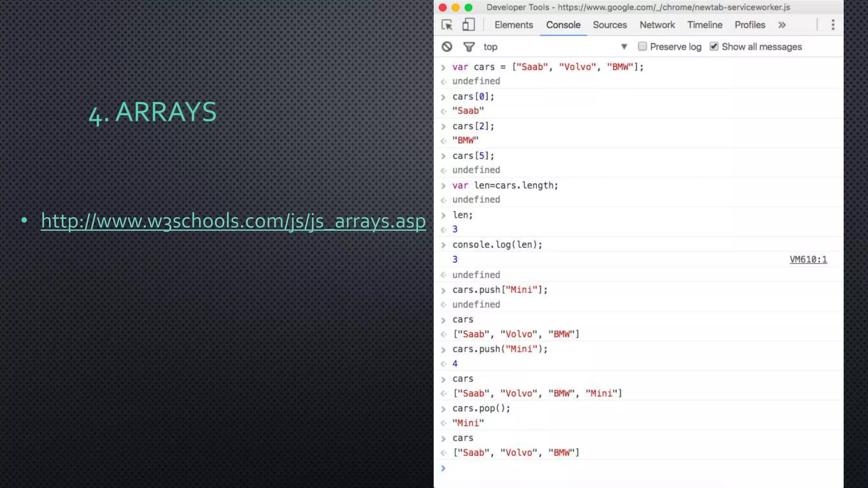
Task: Click the result value 4 output
Action: click(455, 363)
